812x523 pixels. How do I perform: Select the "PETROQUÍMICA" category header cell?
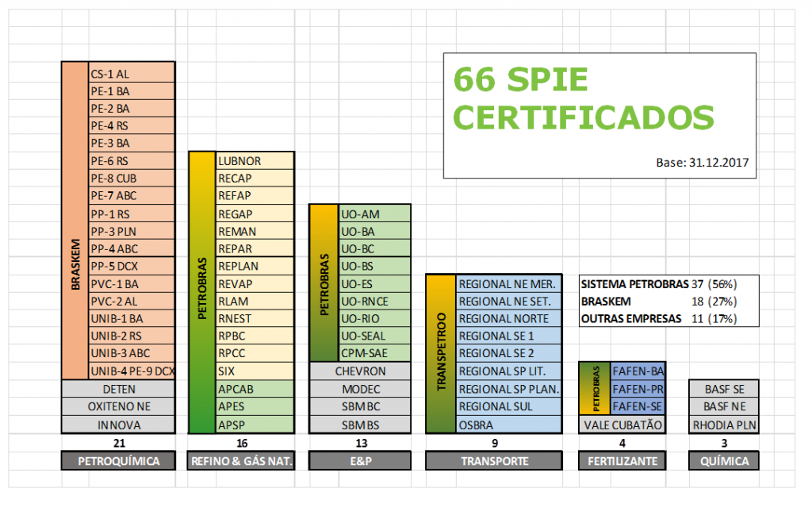(119, 461)
